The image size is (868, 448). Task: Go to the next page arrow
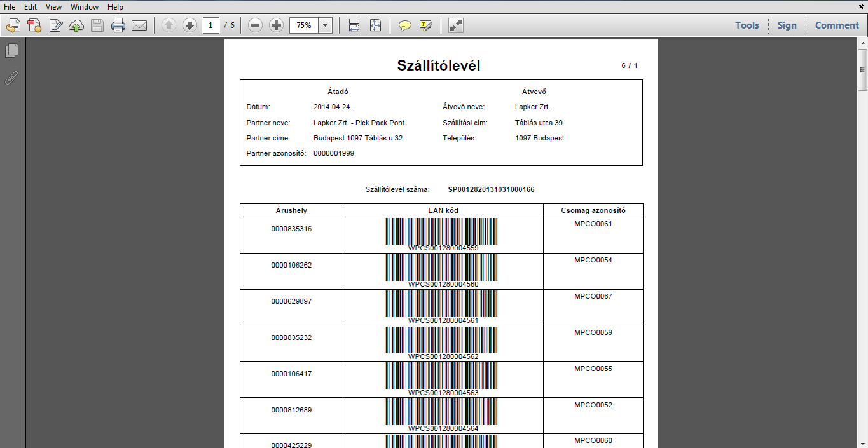tap(189, 25)
